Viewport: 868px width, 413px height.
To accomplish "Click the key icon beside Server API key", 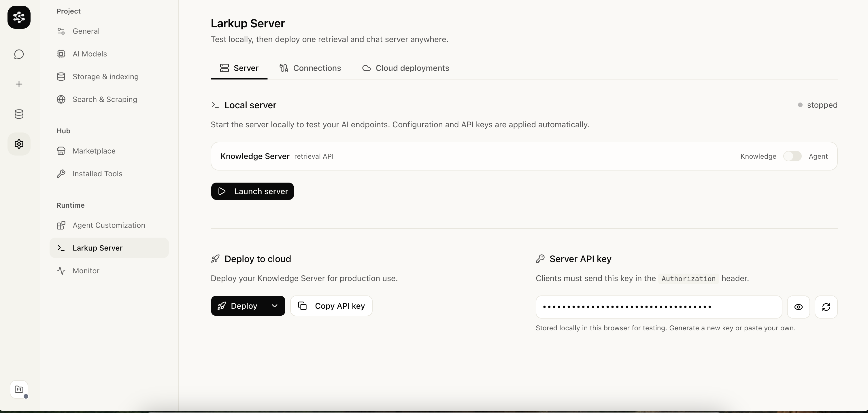I will 540,259.
